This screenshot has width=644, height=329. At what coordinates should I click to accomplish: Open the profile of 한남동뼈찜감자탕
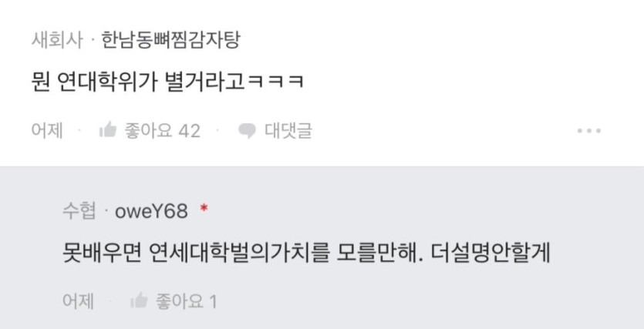(x=170, y=41)
